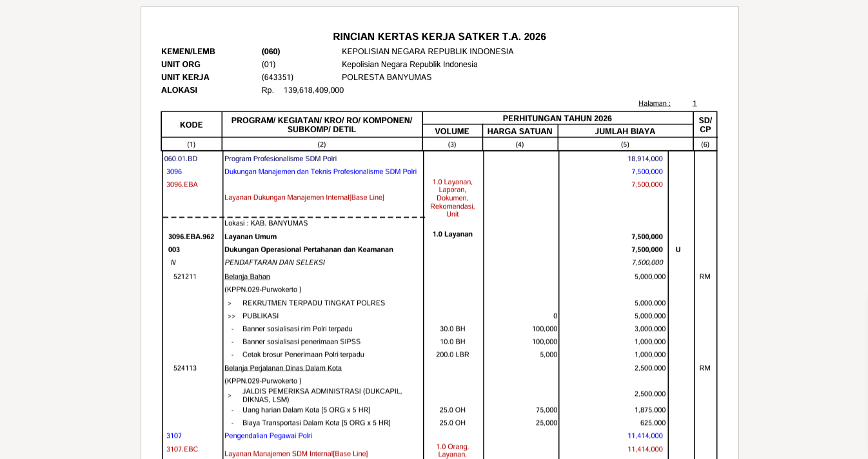Select the unit code (01)
Image resolution: width=868 pixels, height=459 pixels.
(x=268, y=64)
